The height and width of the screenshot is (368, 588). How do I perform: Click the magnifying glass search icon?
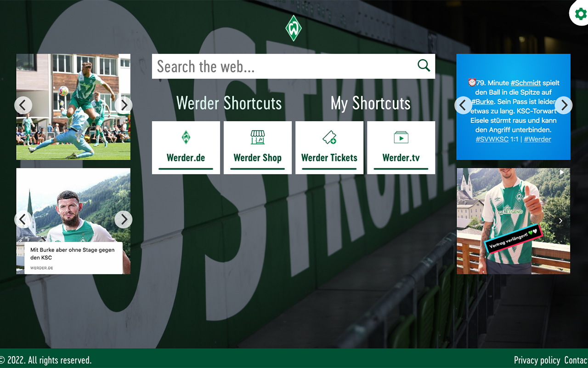point(424,66)
